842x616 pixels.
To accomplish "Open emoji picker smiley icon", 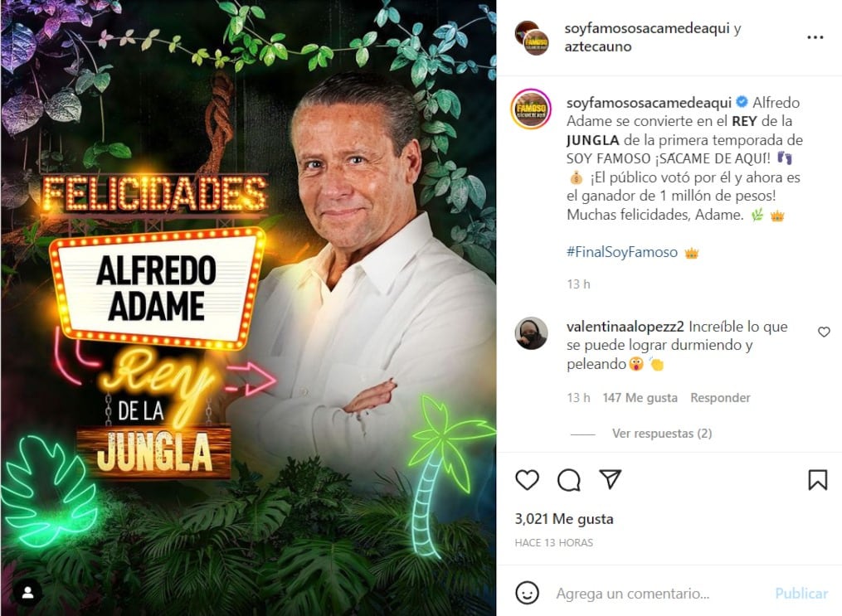I will click(x=527, y=593).
